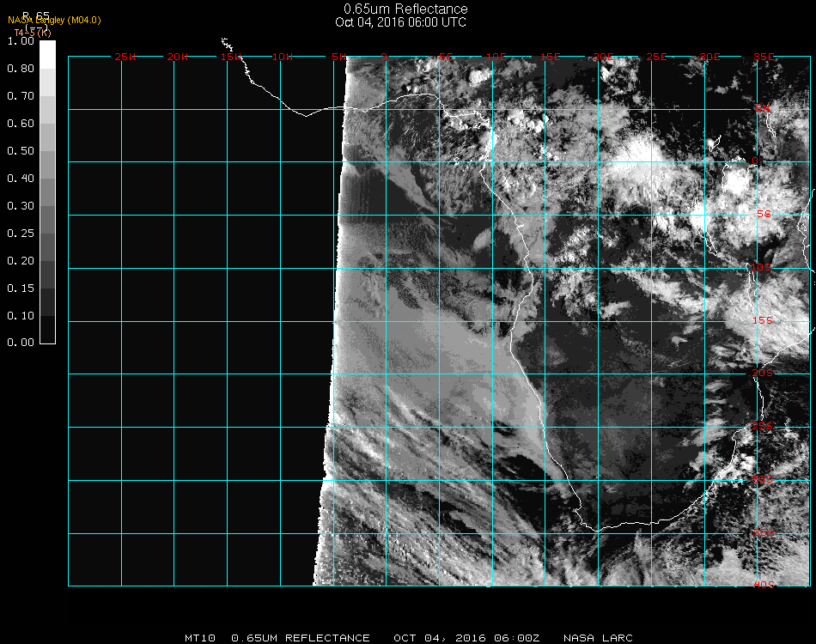This screenshot has width=816, height=644.
Task: Click the 30E longitude label
Action: click(x=709, y=57)
